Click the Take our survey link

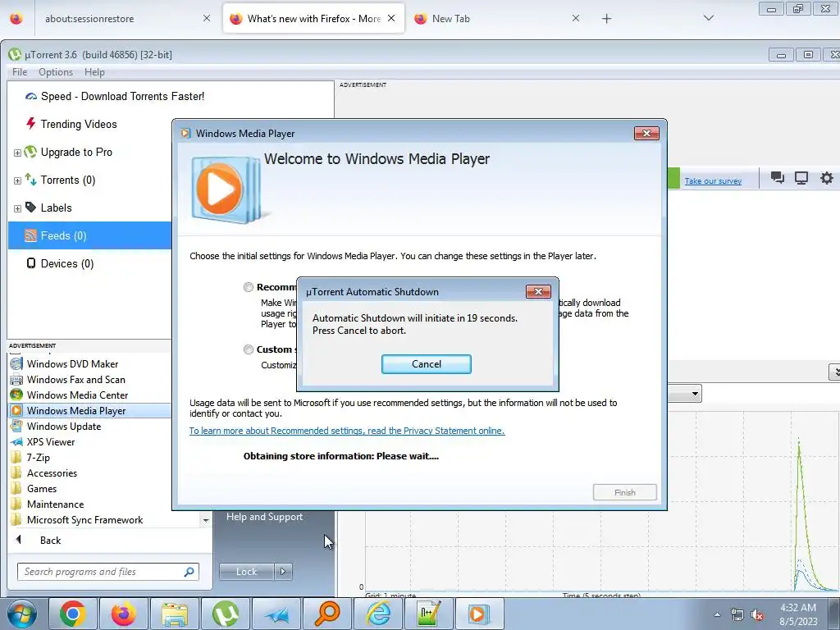pos(713,181)
